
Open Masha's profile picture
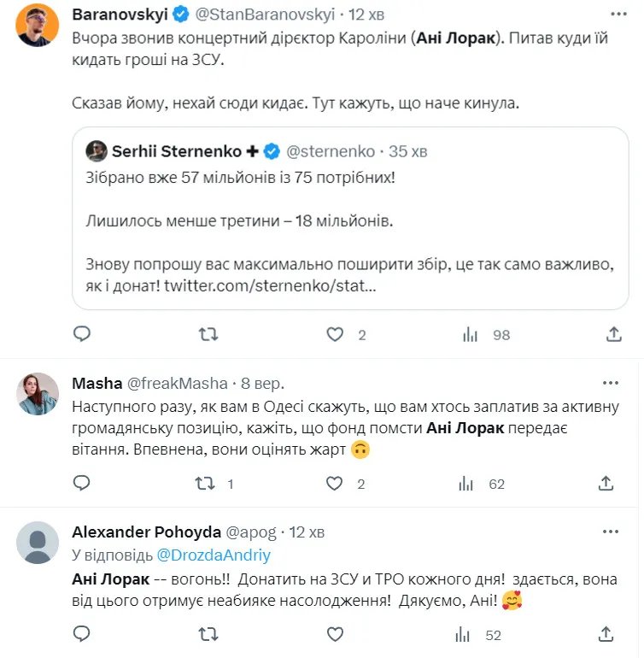pyautogui.click(x=38, y=394)
